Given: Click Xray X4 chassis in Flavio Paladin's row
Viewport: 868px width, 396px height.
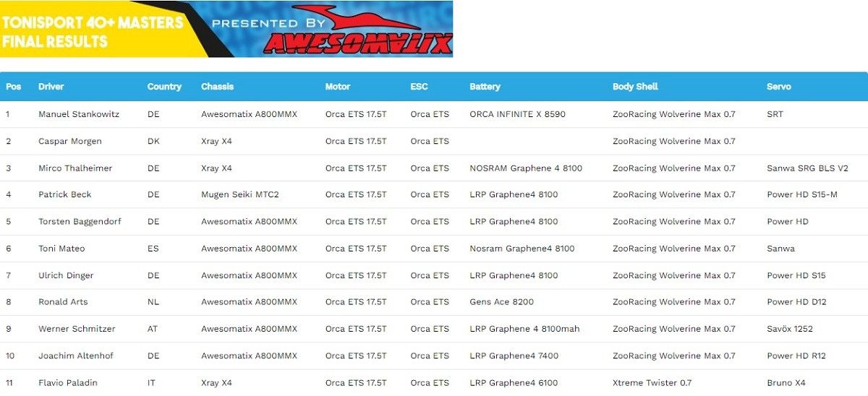Looking at the screenshot, I should pyautogui.click(x=216, y=383).
